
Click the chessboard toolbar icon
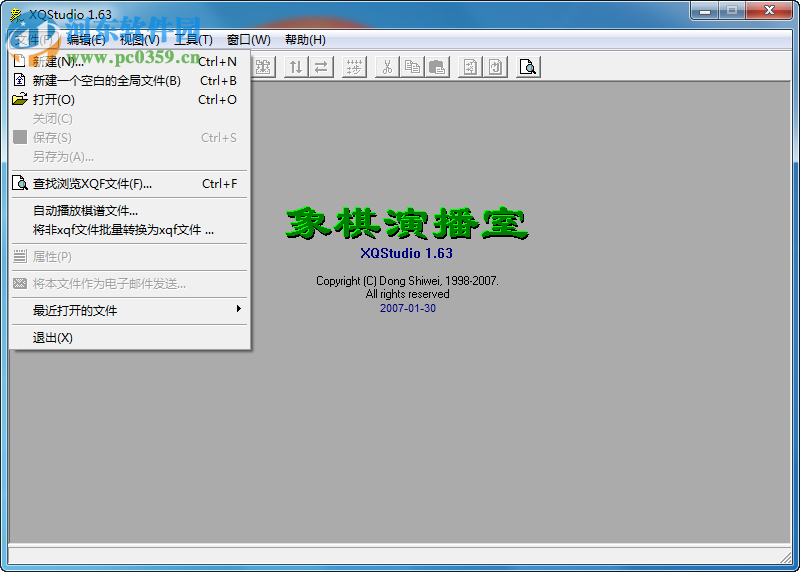(x=263, y=67)
